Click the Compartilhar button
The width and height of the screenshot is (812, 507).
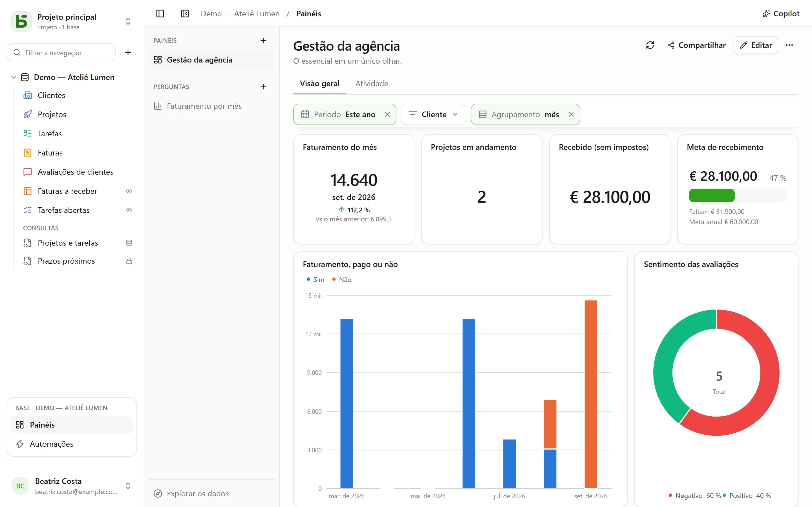697,45
